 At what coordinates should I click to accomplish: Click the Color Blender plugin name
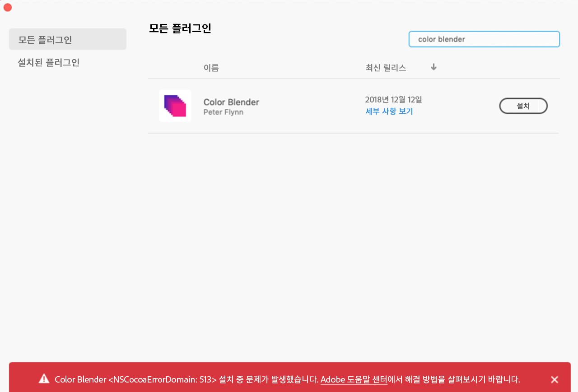(x=231, y=102)
